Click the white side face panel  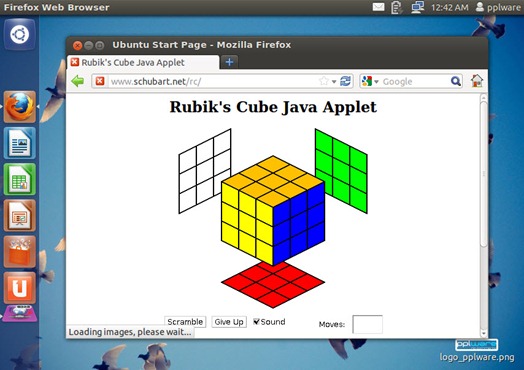point(205,171)
